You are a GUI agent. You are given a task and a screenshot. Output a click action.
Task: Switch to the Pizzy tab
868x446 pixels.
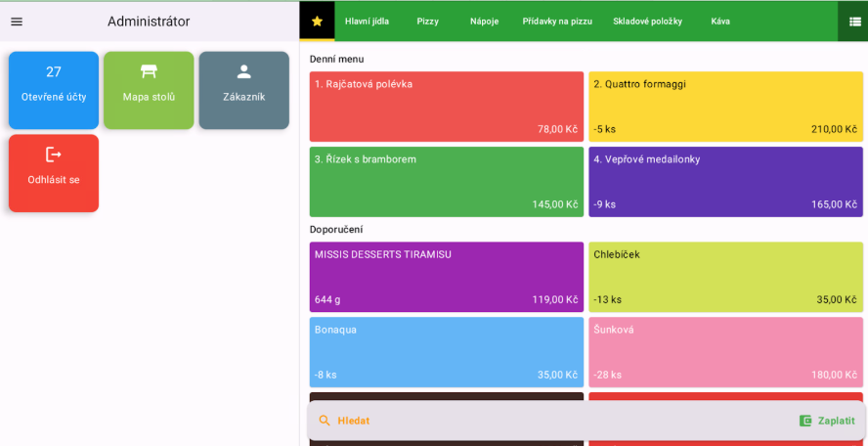[427, 22]
